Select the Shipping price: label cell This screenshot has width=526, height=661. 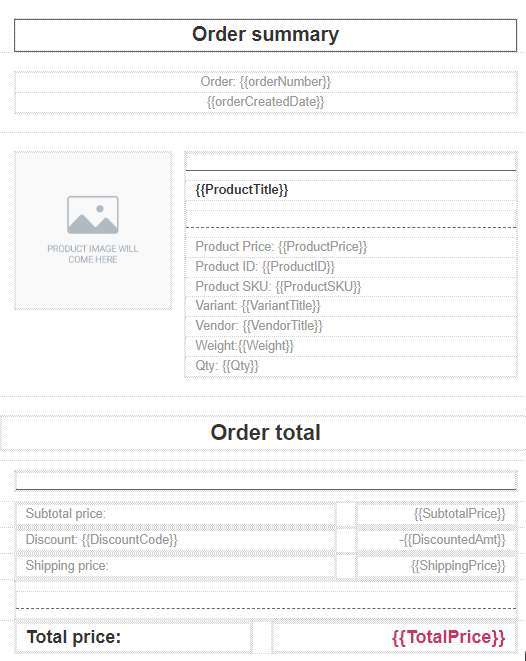click(x=175, y=566)
